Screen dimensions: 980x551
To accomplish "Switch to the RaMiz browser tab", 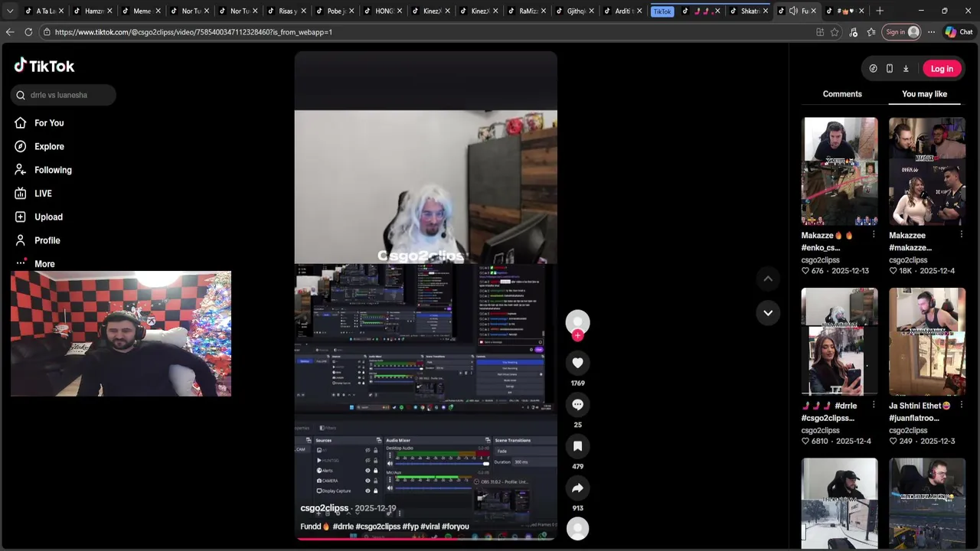I will (528, 11).
